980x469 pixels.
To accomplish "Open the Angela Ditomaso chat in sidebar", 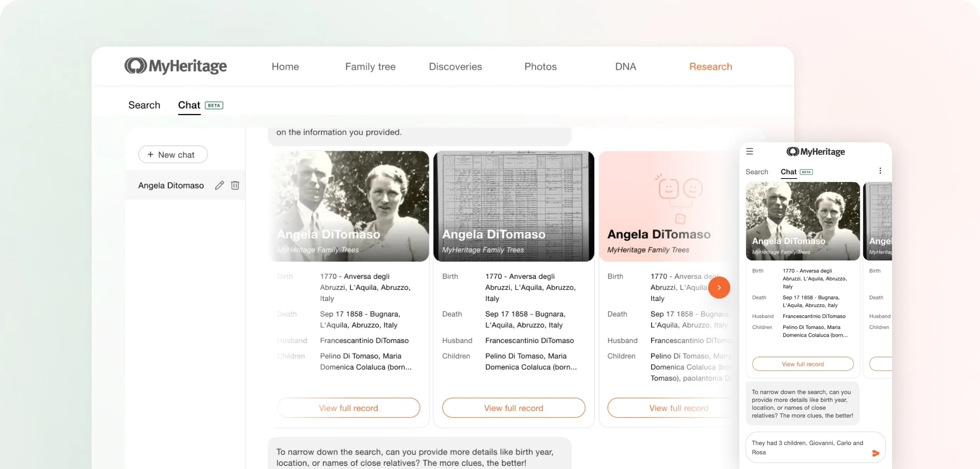I will [x=171, y=186].
